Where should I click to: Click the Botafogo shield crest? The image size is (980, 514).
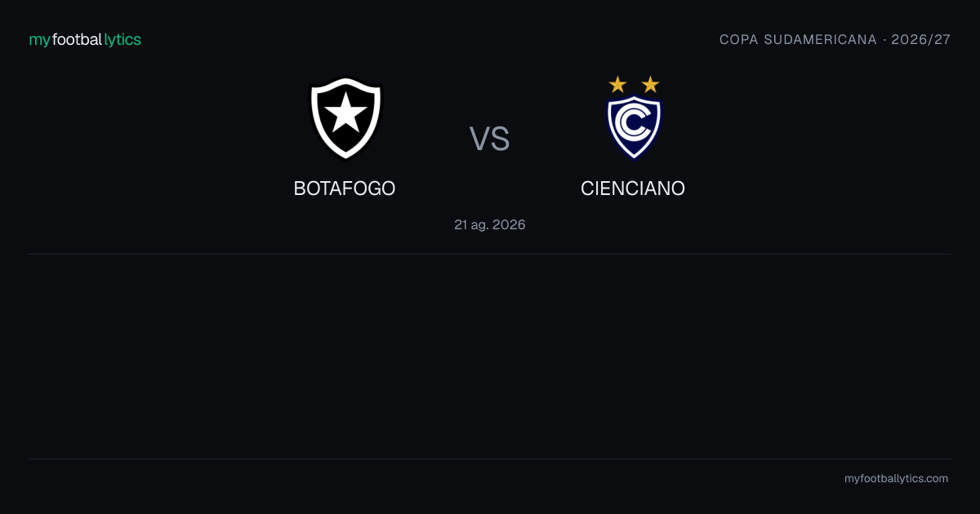[345, 118]
